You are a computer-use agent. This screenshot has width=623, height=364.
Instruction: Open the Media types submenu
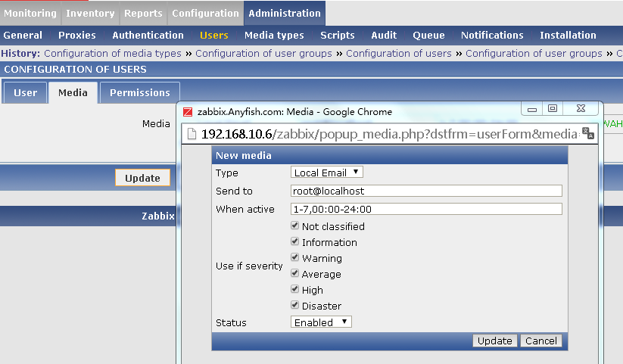274,36
